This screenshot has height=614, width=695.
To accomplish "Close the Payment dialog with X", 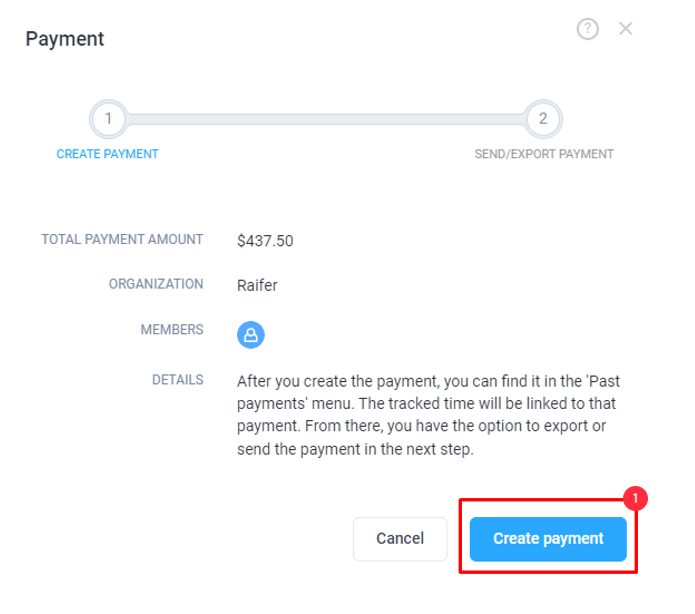I will tap(625, 29).
